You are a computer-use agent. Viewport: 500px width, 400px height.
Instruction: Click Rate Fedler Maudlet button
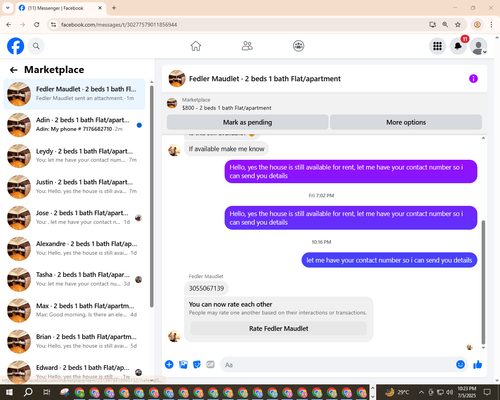(x=279, y=328)
